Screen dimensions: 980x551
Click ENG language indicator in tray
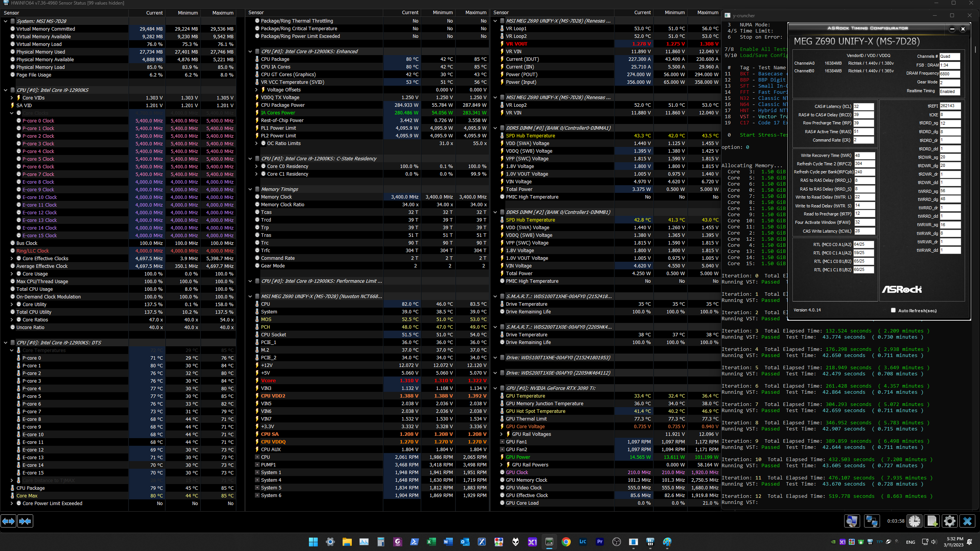[x=911, y=542]
